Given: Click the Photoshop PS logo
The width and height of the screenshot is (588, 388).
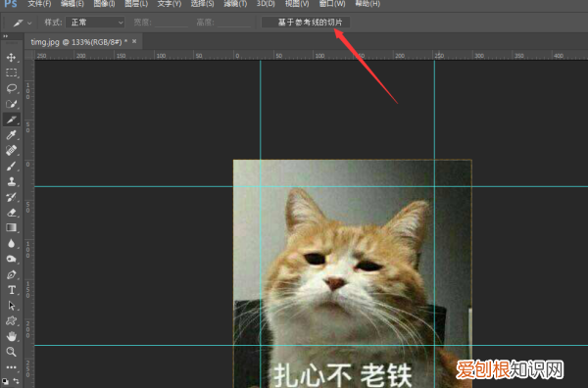Looking at the screenshot, I should tap(11, 4).
